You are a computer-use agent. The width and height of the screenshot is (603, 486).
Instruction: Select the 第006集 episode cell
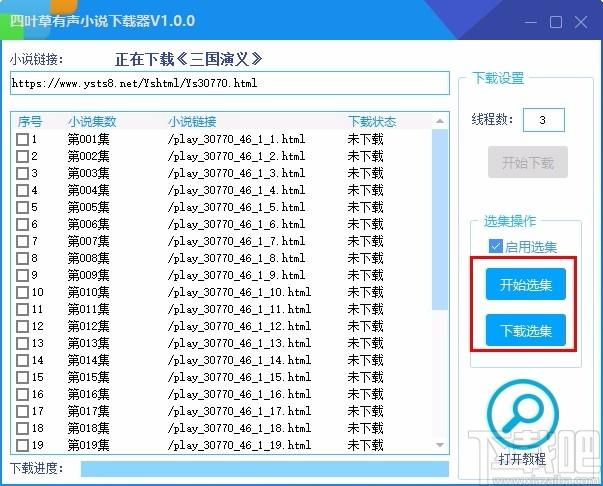click(88, 224)
